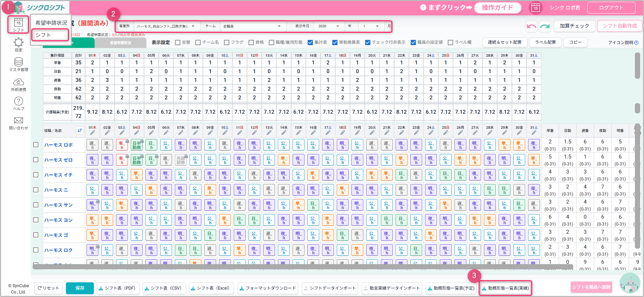Open the year 2026 dropdown
The width and height of the screenshot is (644, 297).
tap(328, 26)
